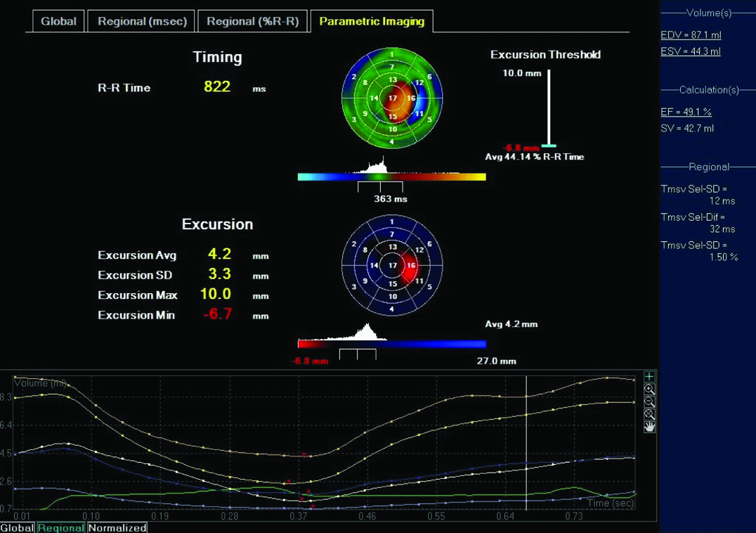Open the Regional (%R-R) tab
756x533 pixels.
point(252,21)
